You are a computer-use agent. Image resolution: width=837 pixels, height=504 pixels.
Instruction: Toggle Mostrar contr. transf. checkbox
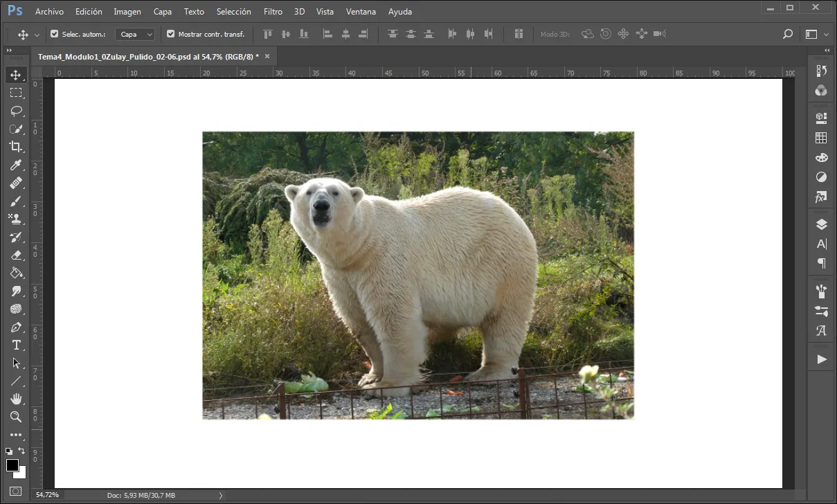[171, 34]
